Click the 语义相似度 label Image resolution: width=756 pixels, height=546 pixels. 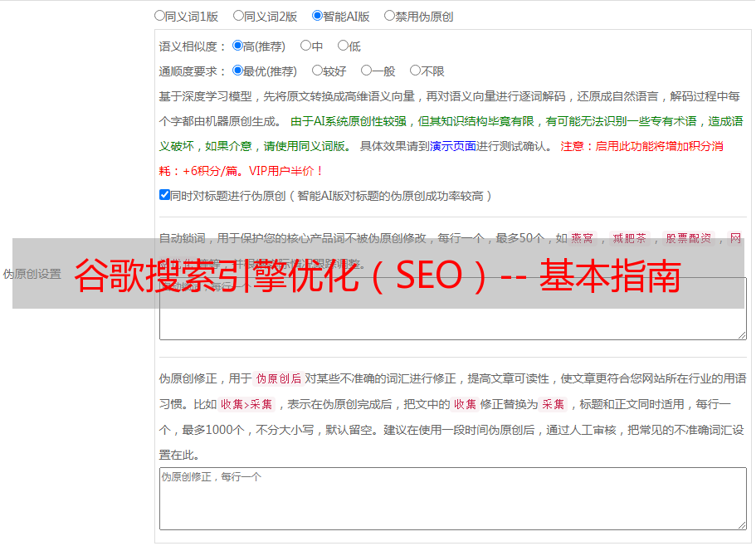pos(193,46)
